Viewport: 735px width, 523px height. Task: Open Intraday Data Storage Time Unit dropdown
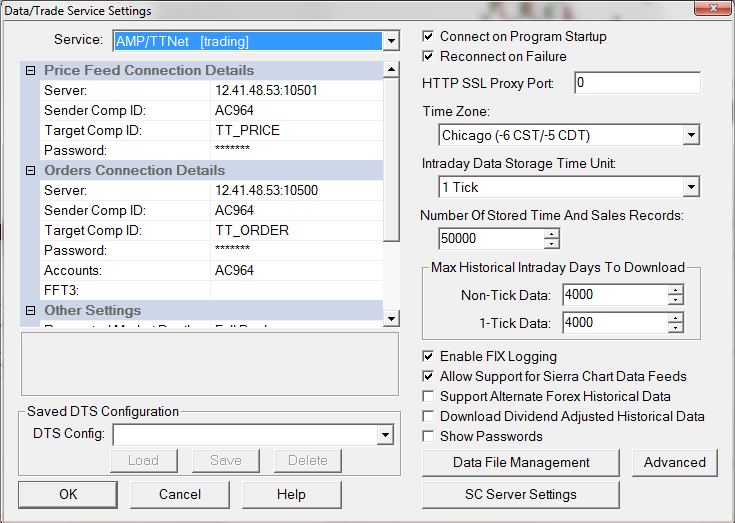(x=691, y=187)
